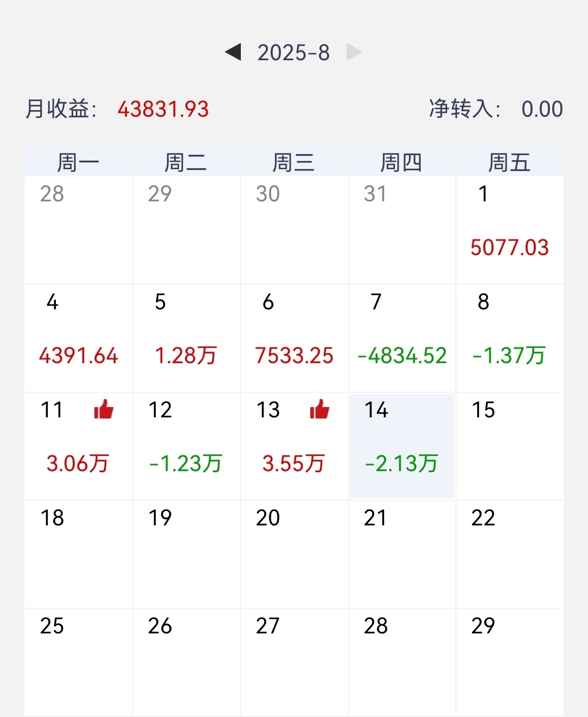The image size is (588, 717).
Task: Select August 15 date cell
Action: pos(510,446)
